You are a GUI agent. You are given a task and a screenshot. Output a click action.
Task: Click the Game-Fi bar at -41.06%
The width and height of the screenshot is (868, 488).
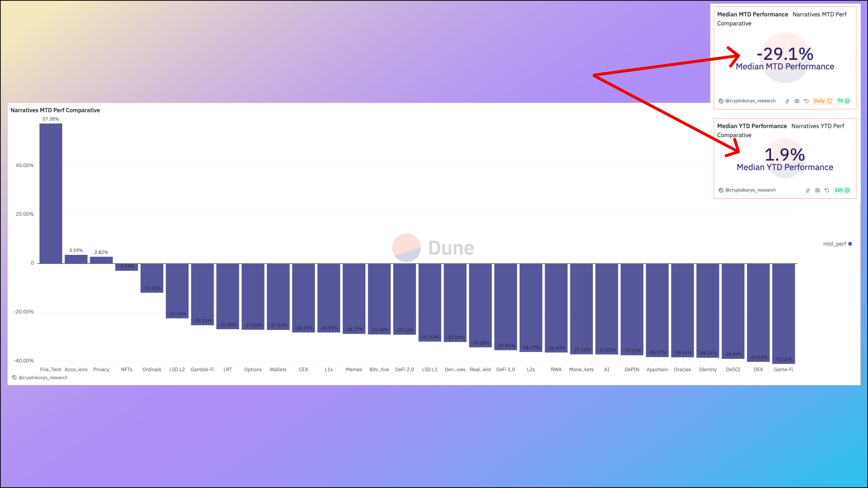(x=783, y=313)
